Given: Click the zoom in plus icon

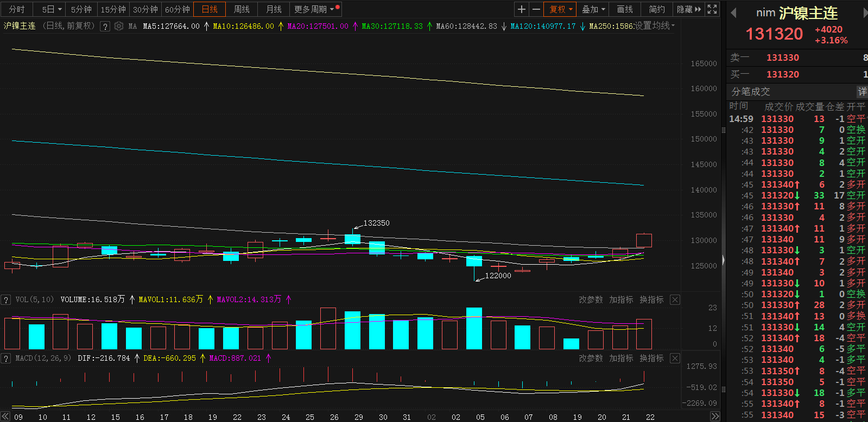Looking at the screenshot, I should (521, 9).
